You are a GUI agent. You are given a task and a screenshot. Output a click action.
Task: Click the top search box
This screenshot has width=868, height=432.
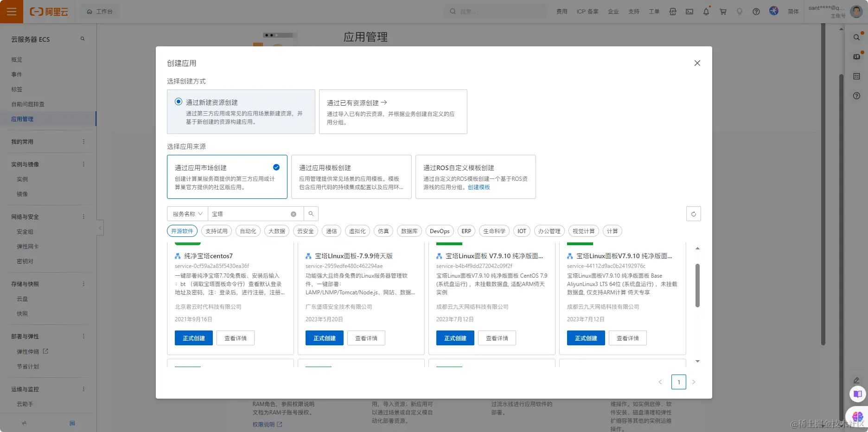click(495, 11)
